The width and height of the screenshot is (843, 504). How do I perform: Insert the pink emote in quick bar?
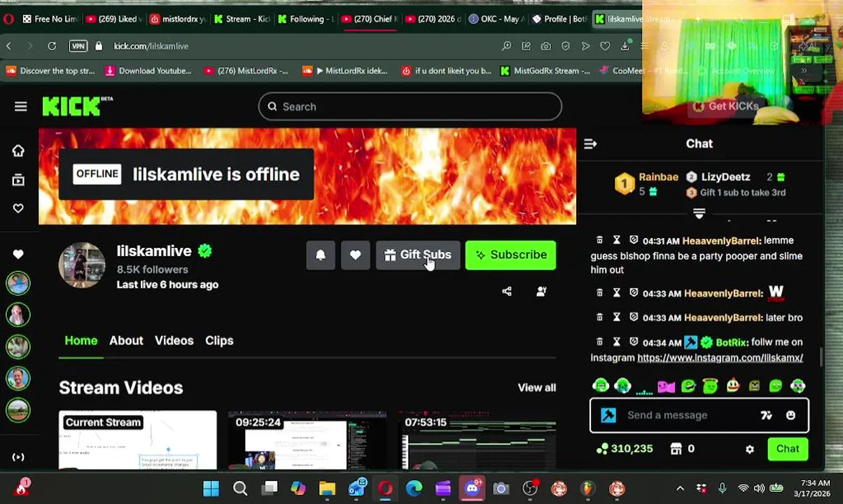[666, 386]
